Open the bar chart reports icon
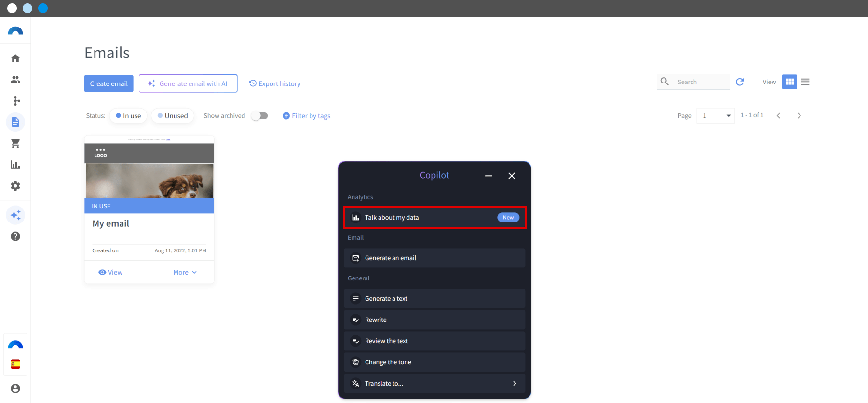Screen dimensions: 868x403 pyautogui.click(x=15, y=165)
